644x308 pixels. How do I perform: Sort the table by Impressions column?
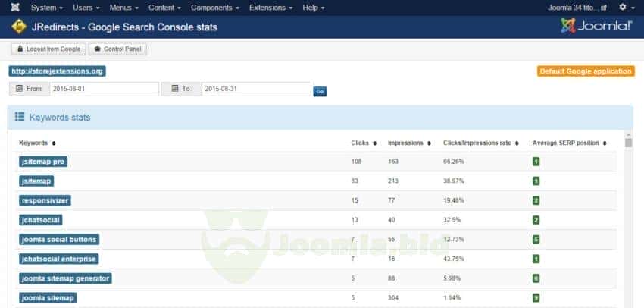coord(409,143)
